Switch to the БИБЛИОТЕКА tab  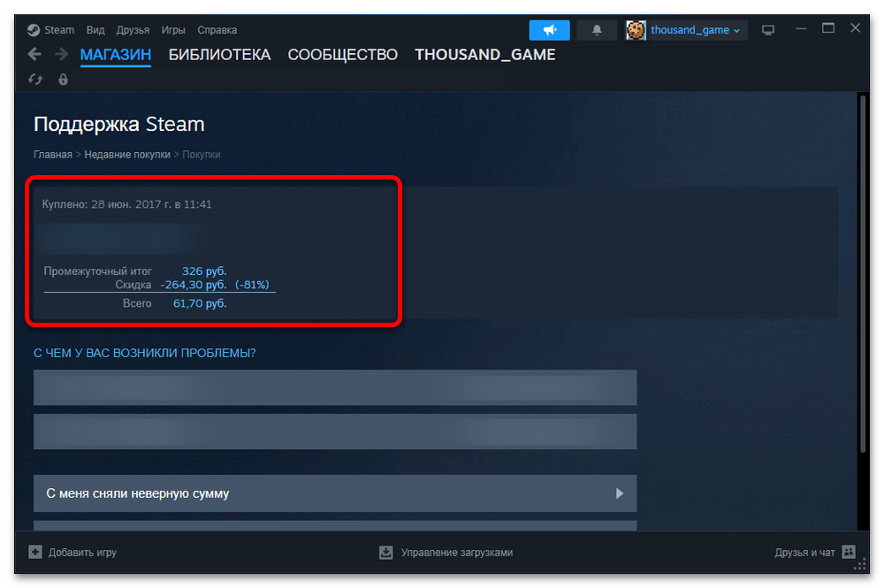coord(220,55)
